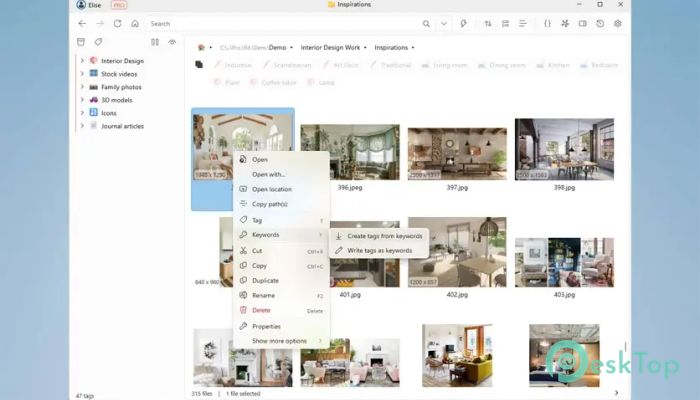This screenshot has height=400, width=700.
Task: Click the sort arrows icon in toolbar
Action: coord(488,23)
